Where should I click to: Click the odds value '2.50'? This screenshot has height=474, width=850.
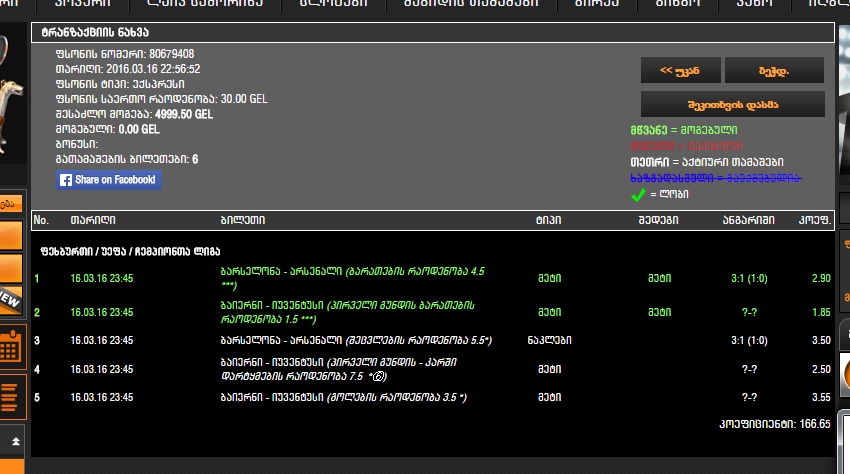click(x=821, y=369)
